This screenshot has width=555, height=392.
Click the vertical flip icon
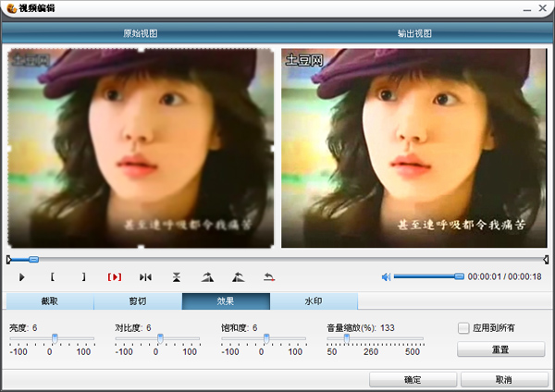177,277
